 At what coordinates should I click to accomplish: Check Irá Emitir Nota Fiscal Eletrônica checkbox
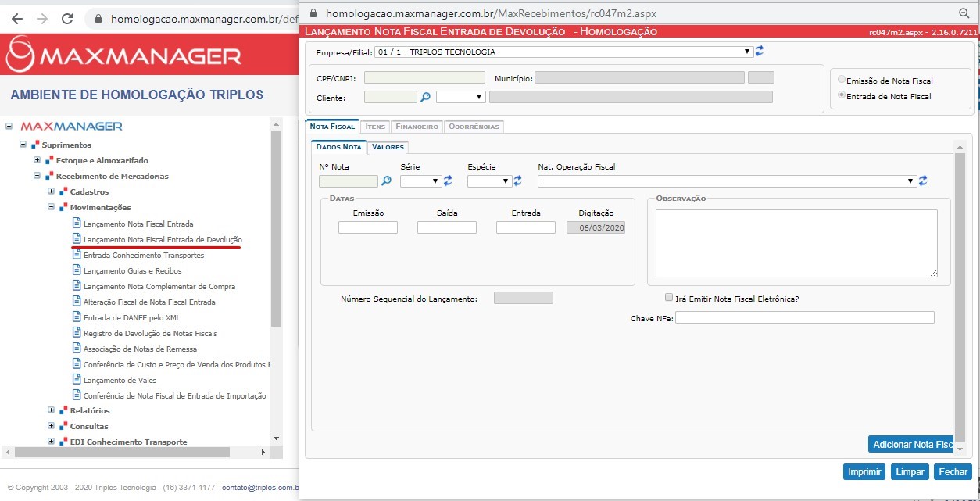669,298
